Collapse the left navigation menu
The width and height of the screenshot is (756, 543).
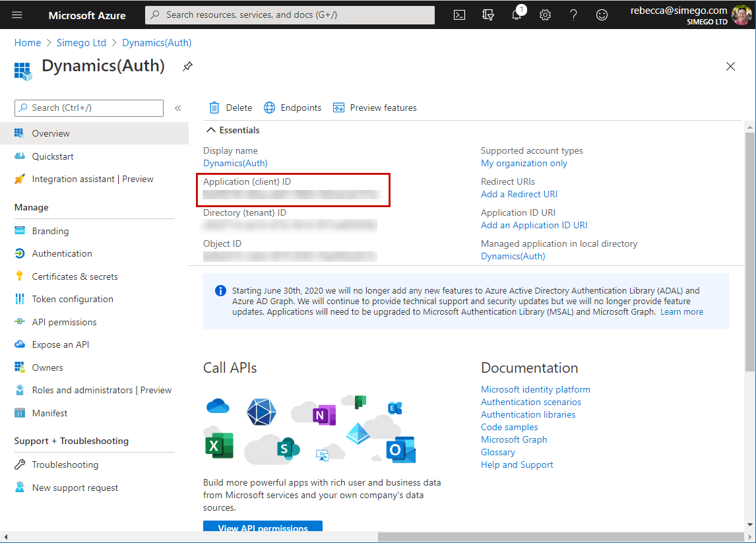(x=178, y=108)
